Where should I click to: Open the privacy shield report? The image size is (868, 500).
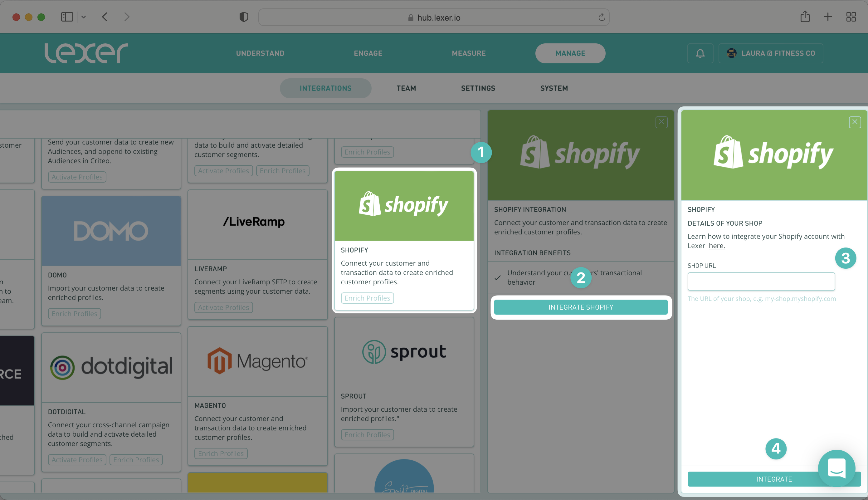(244, 17)
